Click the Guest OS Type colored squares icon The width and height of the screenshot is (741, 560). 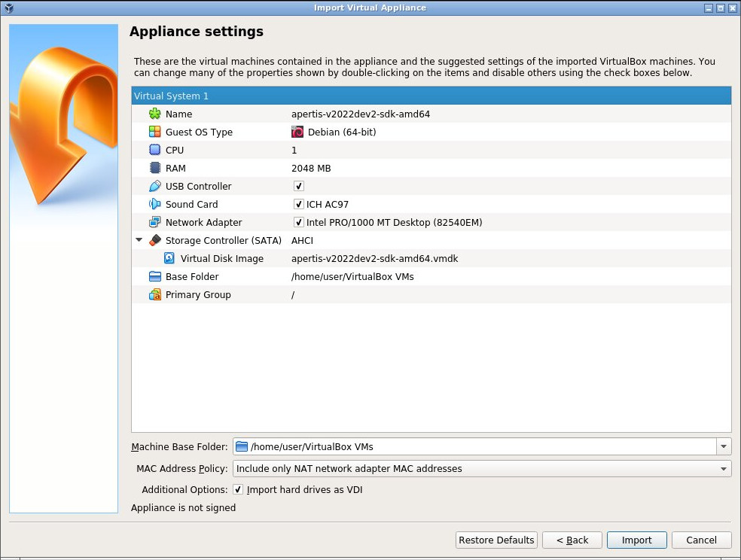(154, 132)
